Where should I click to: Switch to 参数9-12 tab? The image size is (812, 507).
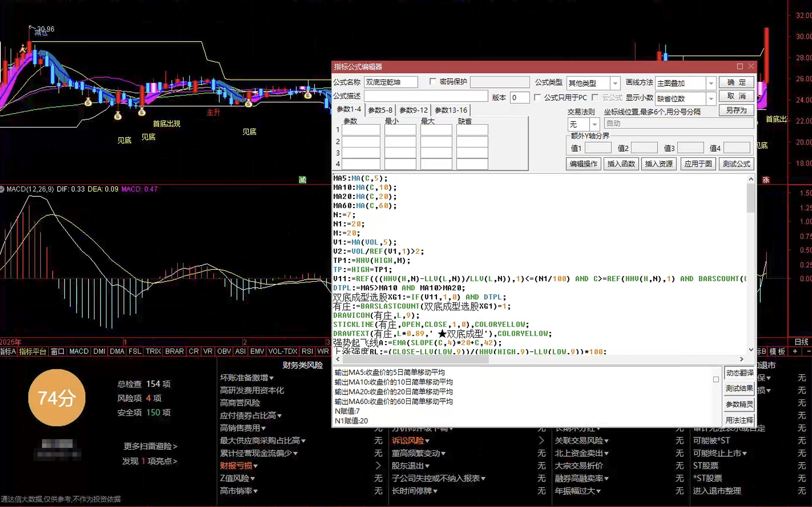coord(413,110)
